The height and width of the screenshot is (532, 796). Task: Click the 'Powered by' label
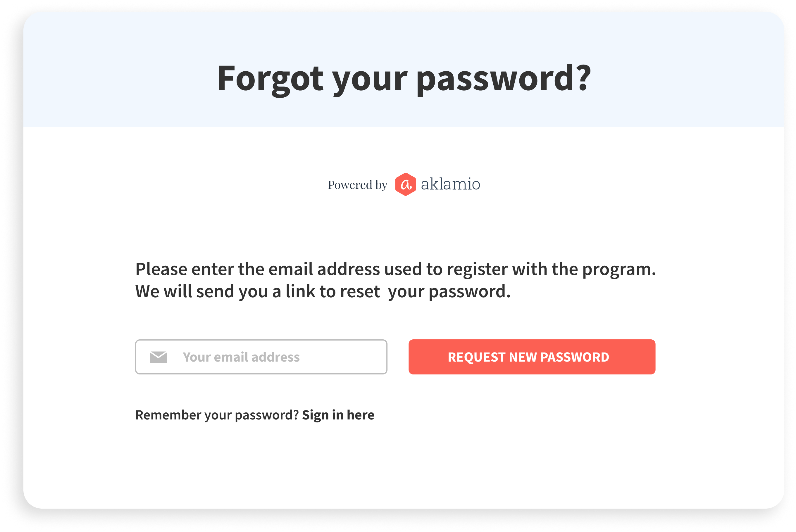(x=357, y=185)
